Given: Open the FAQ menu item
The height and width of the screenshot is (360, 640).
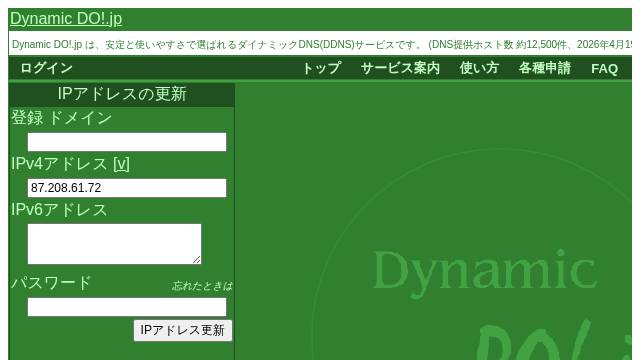Looking at the screenshot, I should click(x=604, y=69).
